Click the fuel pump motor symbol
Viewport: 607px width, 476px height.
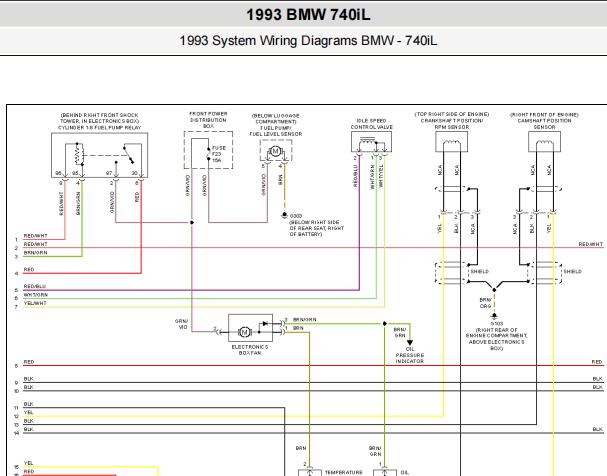276,151
